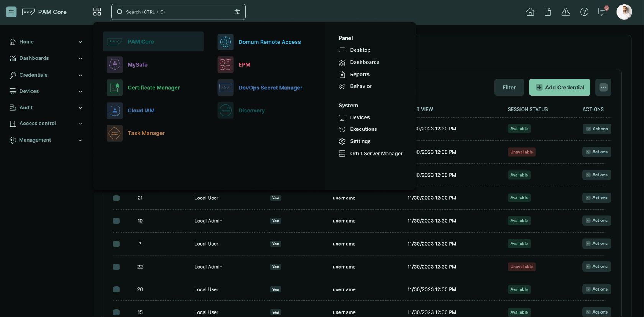The image size is (644, 317).
Task: Open Desktop under Panel
Action: [x=355, y=50]
